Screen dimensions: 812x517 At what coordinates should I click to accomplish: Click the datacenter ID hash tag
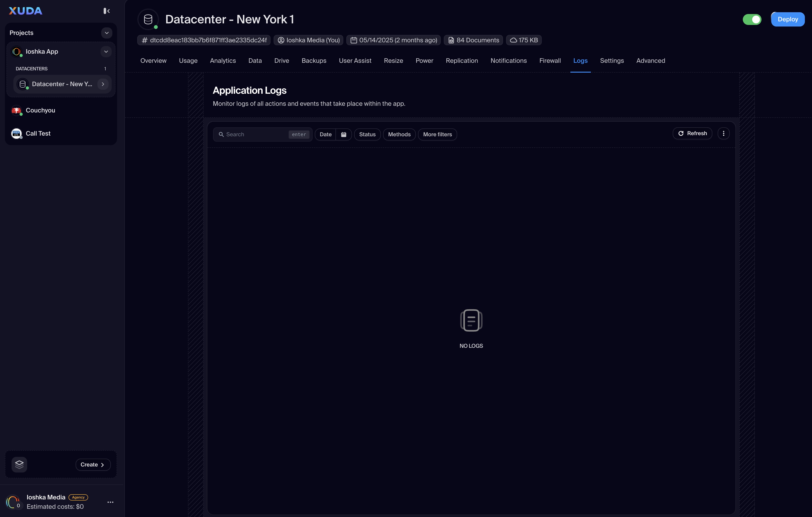point(204,40)
